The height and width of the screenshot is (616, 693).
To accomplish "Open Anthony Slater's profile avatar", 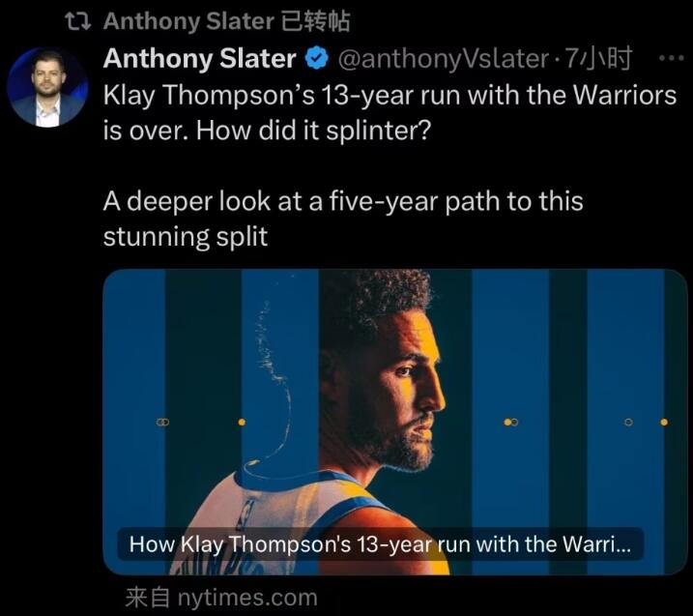I will (x=47, y=87).
